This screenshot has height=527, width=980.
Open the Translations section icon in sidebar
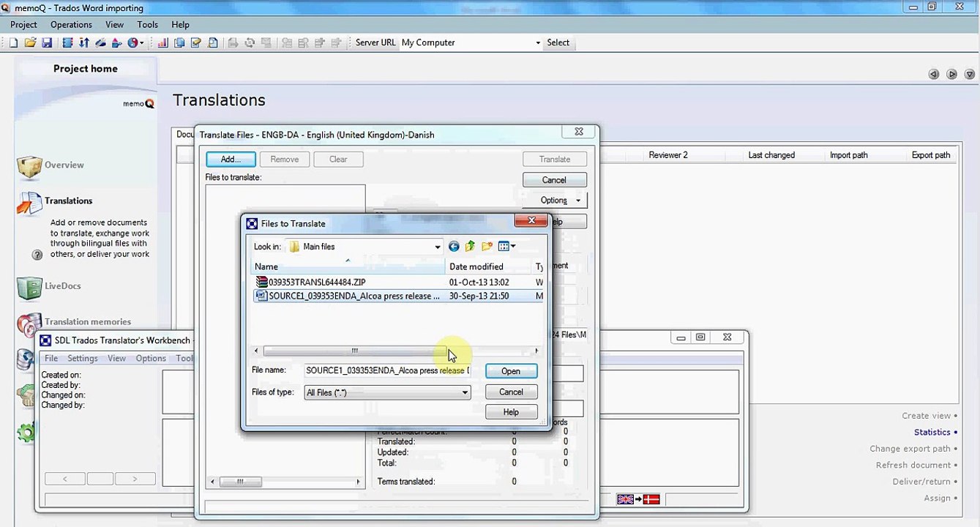click(29, 203)
